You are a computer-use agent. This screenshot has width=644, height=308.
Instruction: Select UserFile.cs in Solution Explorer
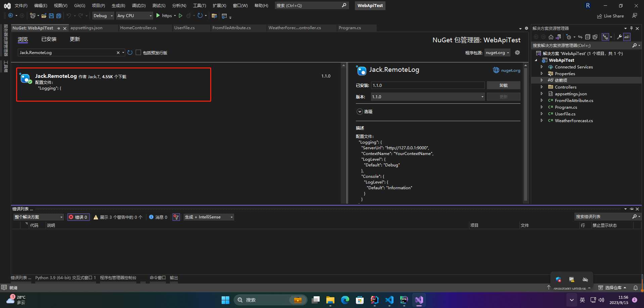point(565,114)
